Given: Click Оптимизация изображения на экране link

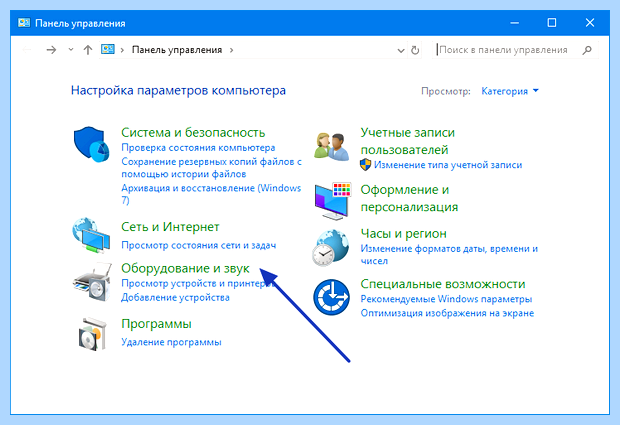Looking at the screenshot, I should coord(447,313).
